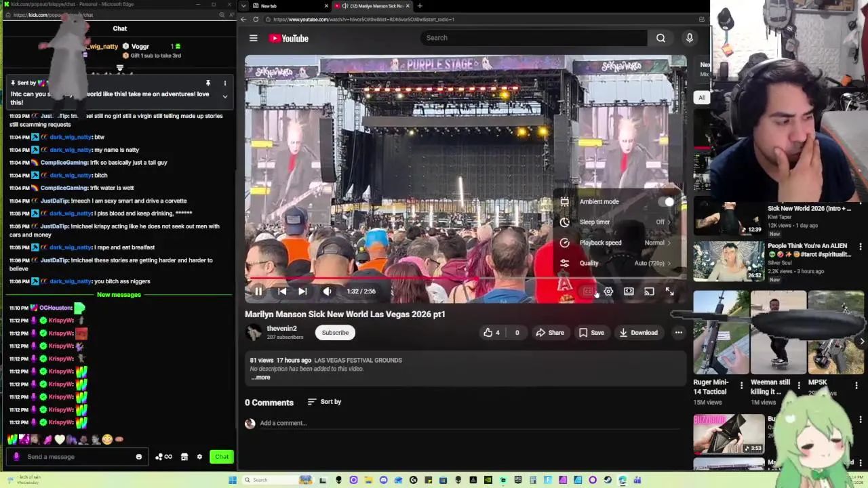Open the thevenin2 channel name link
868x488 pixels.
coord(281,329)
